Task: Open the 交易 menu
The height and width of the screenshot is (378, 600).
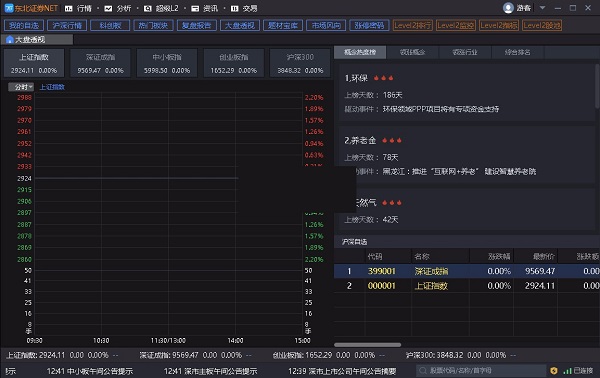Action: [250, 8]
